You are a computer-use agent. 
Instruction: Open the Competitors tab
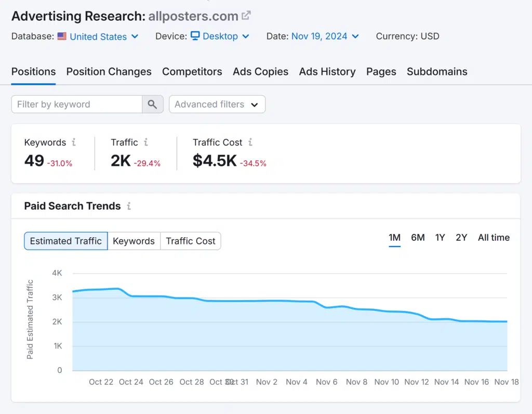192,72
